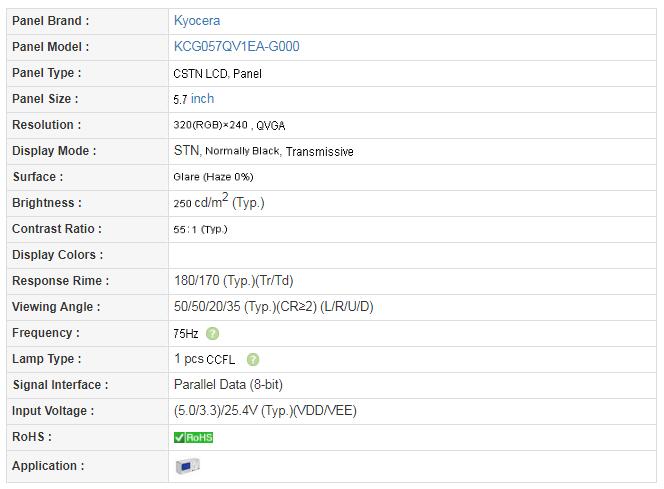Click the Panel Brand row label
The width and height of the screenshot is (664, 489).
coord(50,21)
